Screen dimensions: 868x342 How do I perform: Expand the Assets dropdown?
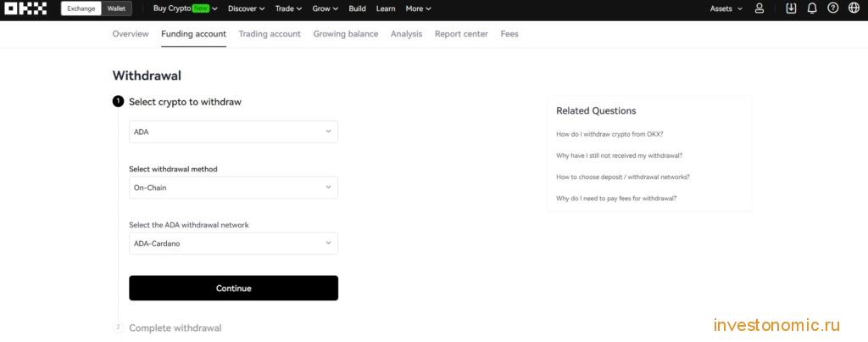(726, 8)
